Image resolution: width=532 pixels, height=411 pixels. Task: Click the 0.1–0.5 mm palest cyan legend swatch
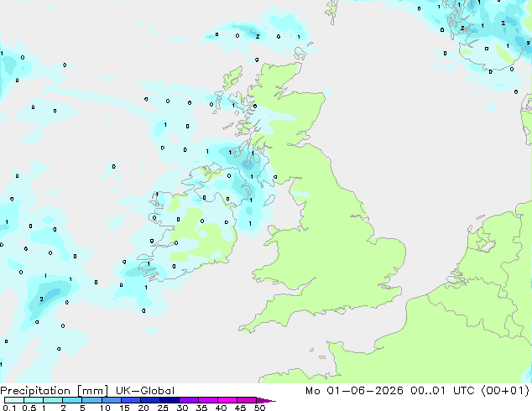point(14,400)
